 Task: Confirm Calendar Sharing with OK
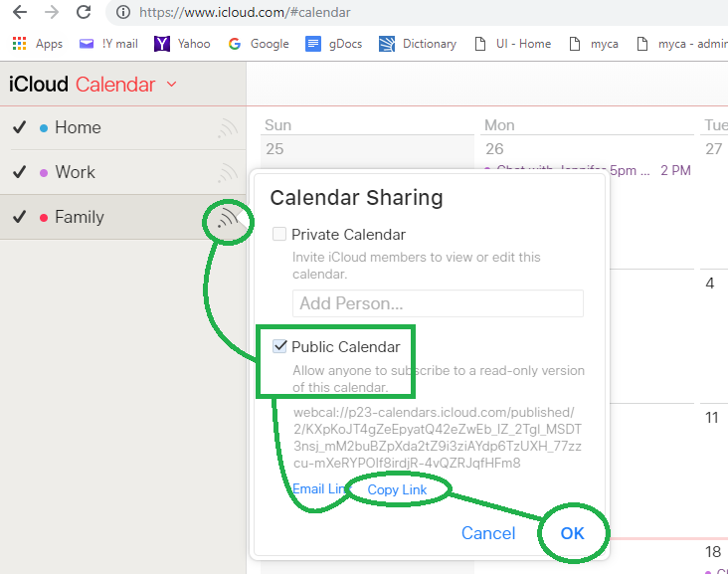click(x=572, y=533)
